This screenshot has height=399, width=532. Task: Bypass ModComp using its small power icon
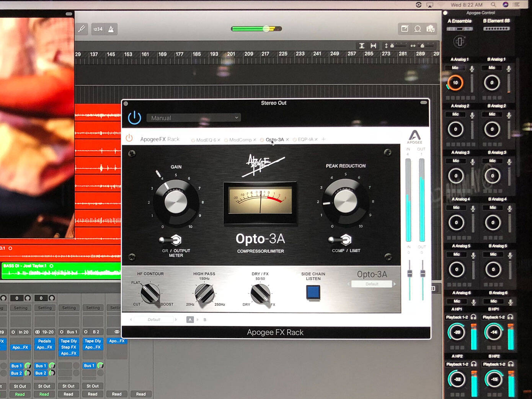(x=226, y=140)
